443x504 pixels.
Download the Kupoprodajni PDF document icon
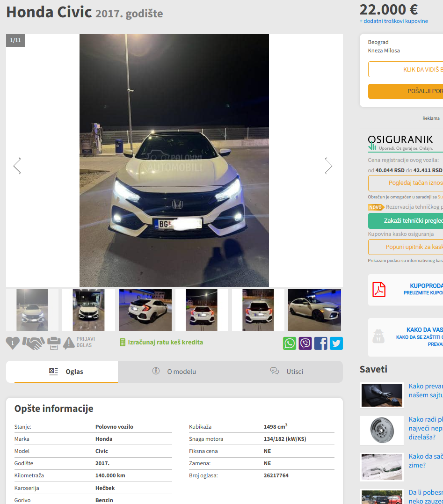coord(378,290)
